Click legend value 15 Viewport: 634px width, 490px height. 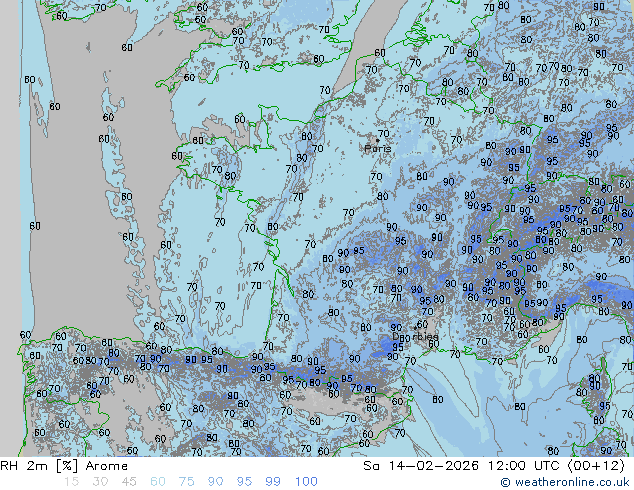(x=71, y=482)
